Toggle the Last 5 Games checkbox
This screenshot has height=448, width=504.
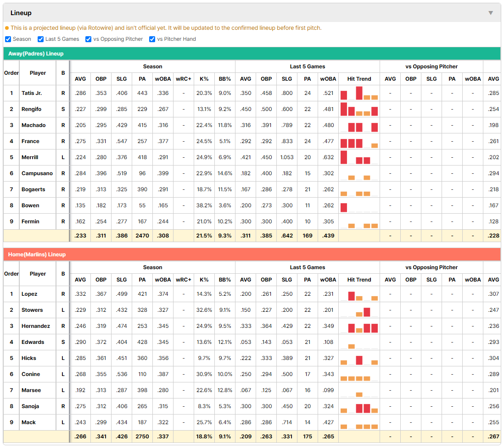point(40,39)
